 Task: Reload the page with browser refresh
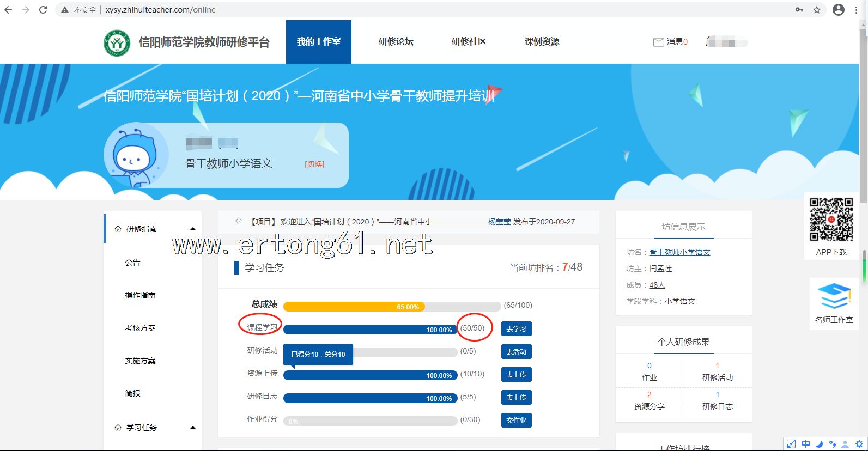coord(43,10)
